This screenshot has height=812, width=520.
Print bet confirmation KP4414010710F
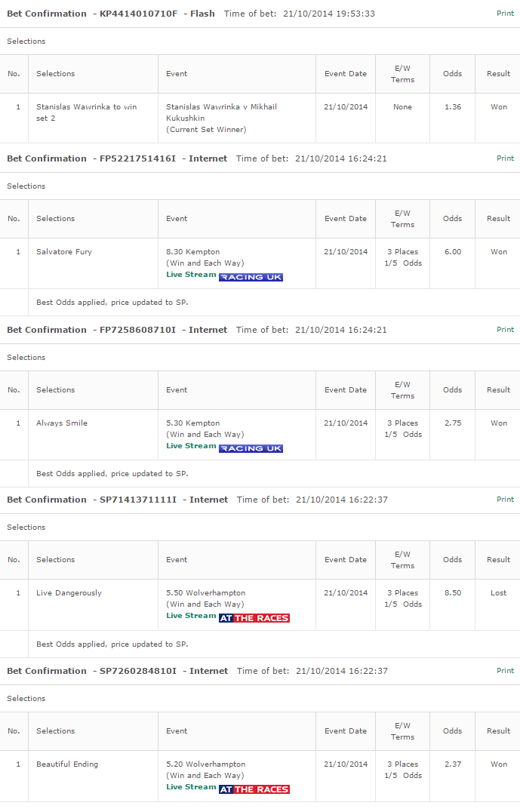pyautogui.click(x=506, y=14)
